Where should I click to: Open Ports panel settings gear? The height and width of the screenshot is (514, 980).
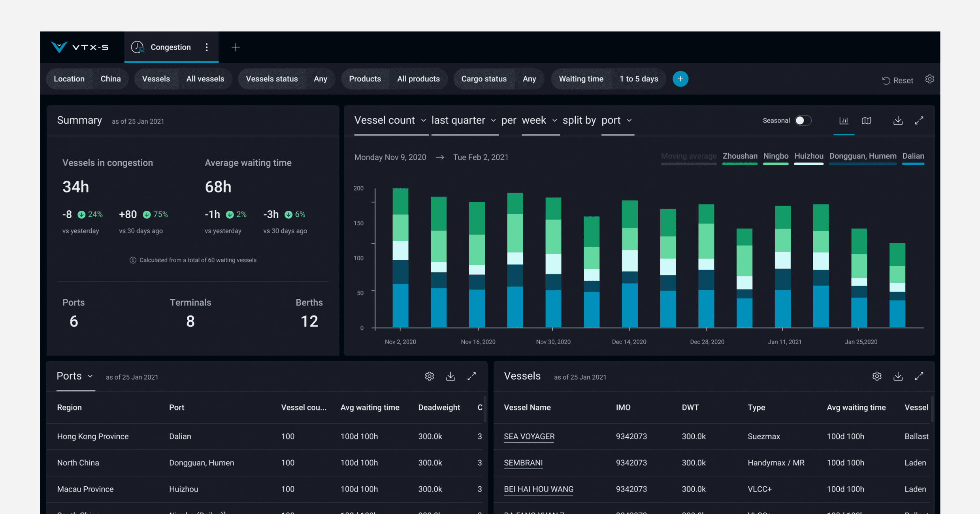tap(430, 376)
